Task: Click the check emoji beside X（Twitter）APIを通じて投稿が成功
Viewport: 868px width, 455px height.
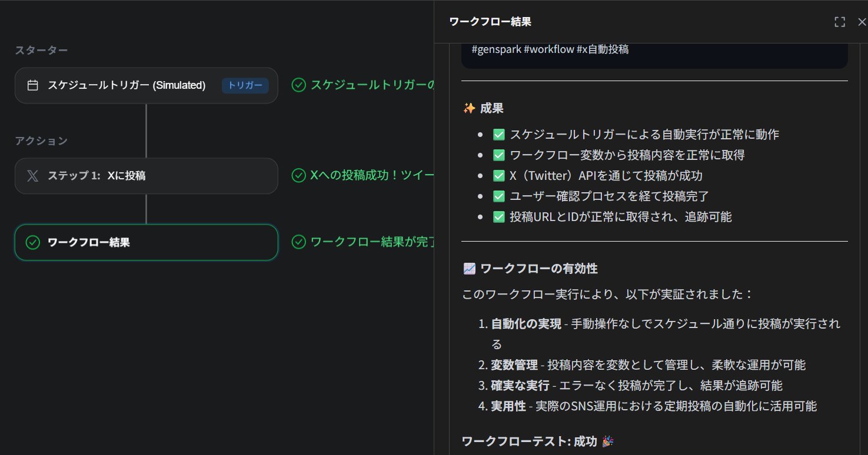Action: click(499, 176)
